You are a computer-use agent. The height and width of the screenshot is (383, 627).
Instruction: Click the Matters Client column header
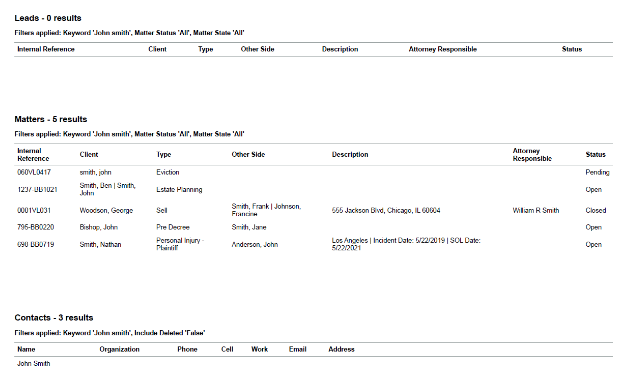(89, 154)
